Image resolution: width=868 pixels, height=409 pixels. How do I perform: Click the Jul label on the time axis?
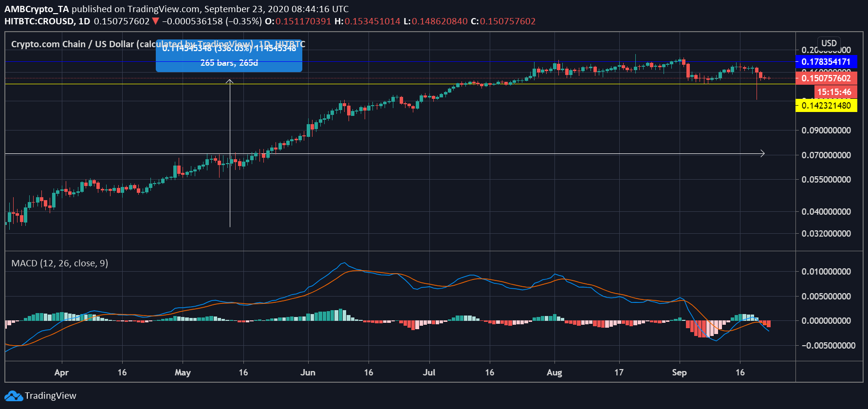pos(429,372)
